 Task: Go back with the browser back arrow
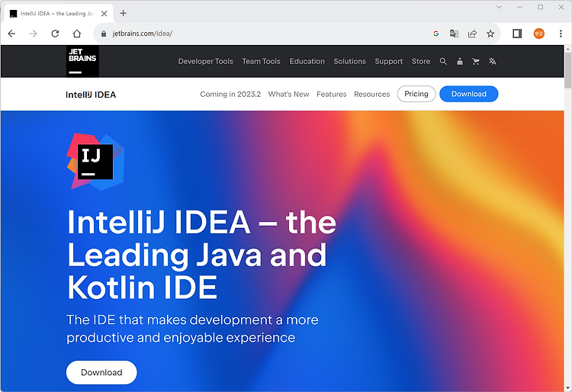[x=11, y=34]
